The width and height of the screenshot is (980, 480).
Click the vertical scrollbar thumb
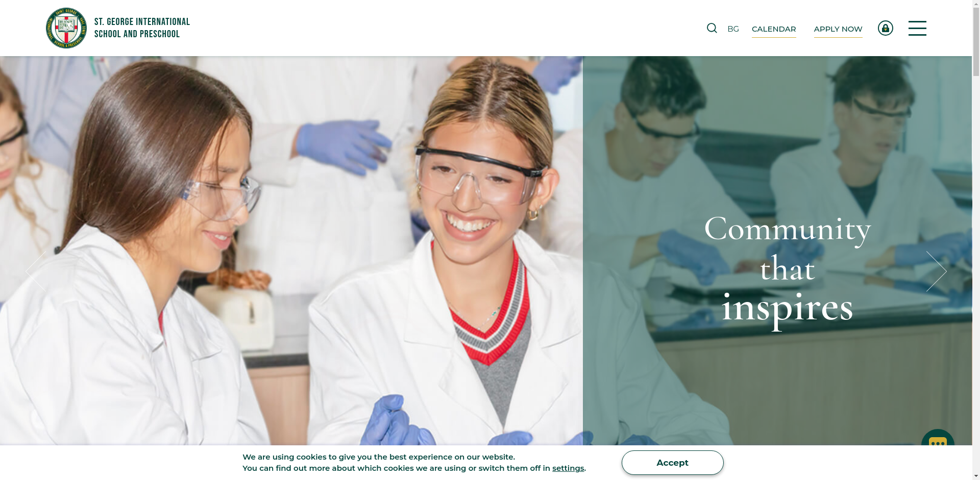(976, 41)
